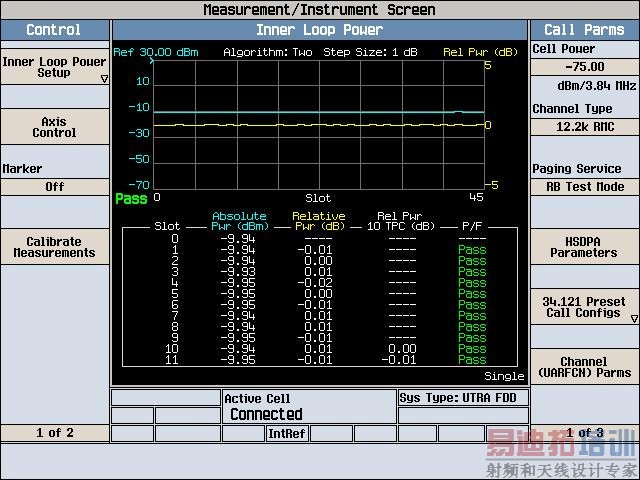Open Channel (UARFCN) Parms menu

(584, 367)
